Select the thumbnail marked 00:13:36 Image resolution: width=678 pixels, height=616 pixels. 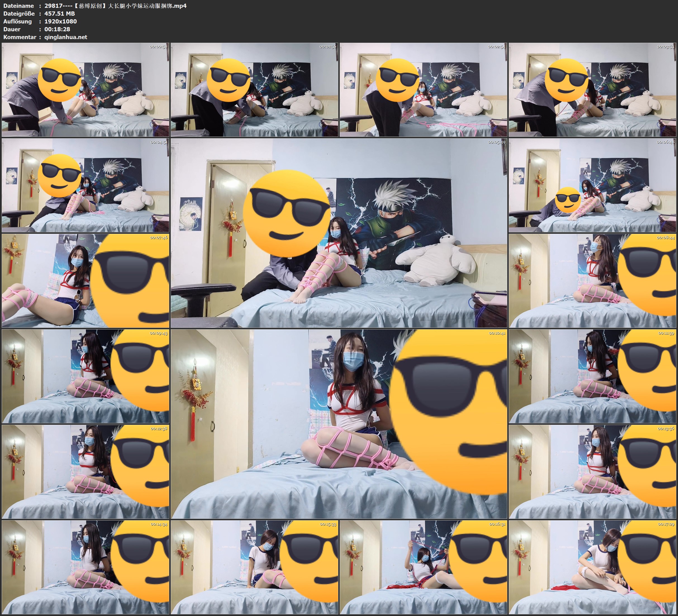click(592, 471)
